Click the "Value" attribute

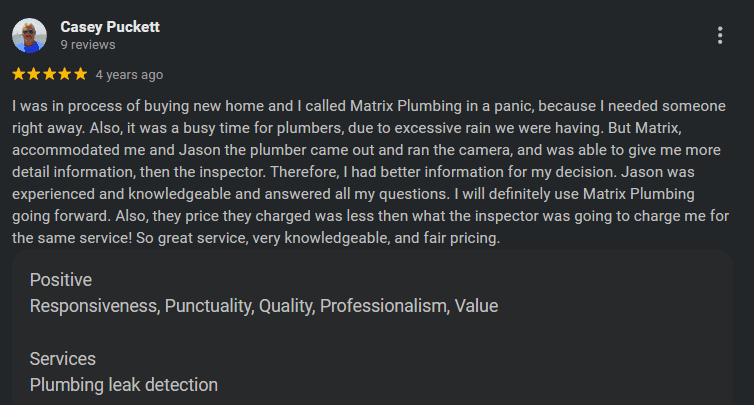[x=477, y=306]
